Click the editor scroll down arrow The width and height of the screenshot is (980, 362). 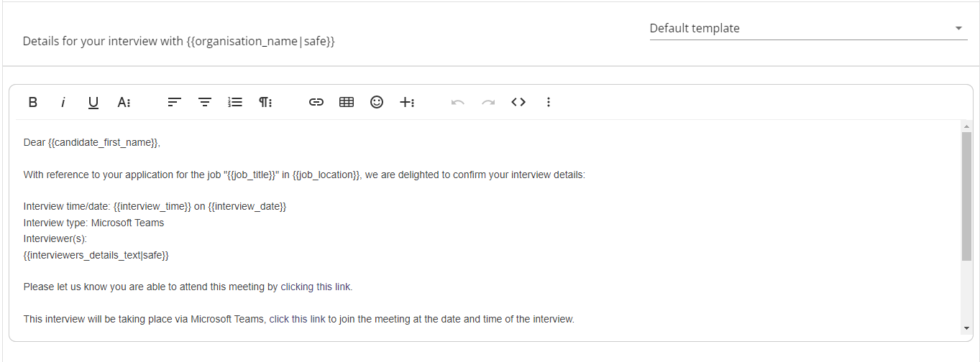click(x=966, y=328)
